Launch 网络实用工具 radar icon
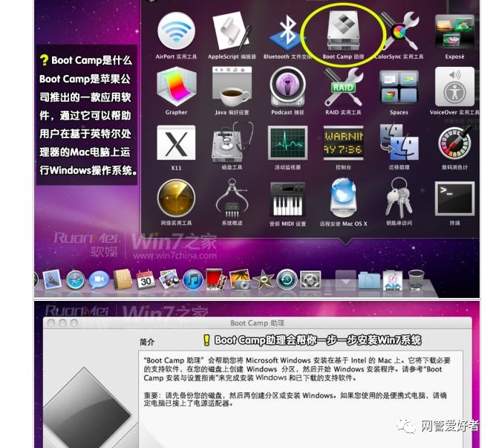 click(x=176, y=198)
